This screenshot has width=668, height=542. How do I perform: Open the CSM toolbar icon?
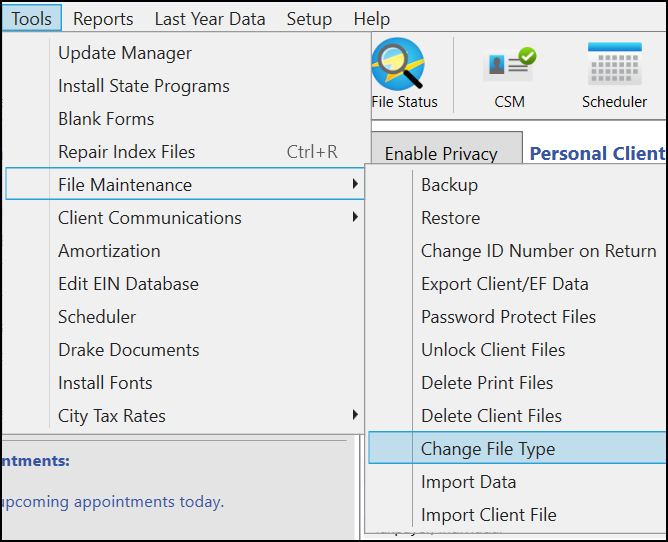click(510, 78)
